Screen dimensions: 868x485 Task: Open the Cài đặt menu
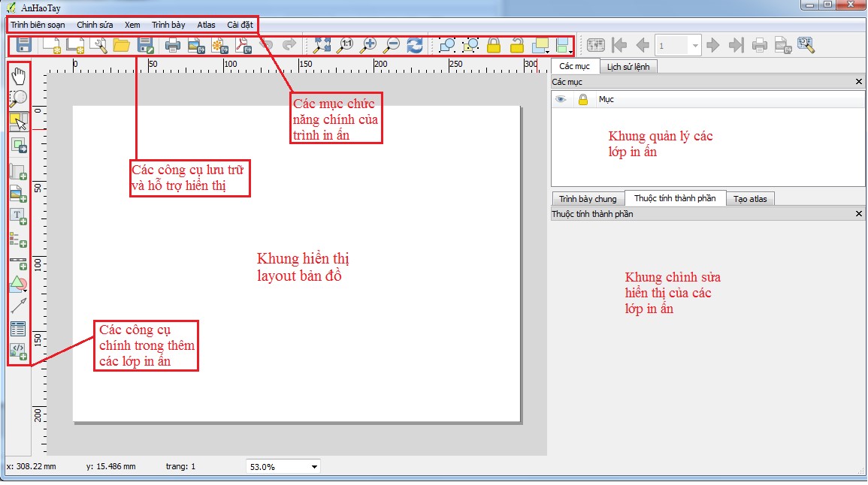[240, 25]
